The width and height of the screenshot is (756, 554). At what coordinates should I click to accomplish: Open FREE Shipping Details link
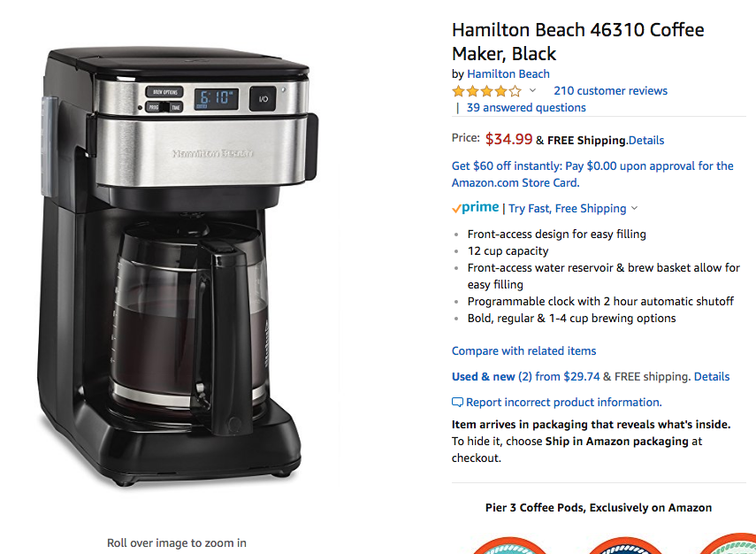pyautogui.click(x=646, y=141)
